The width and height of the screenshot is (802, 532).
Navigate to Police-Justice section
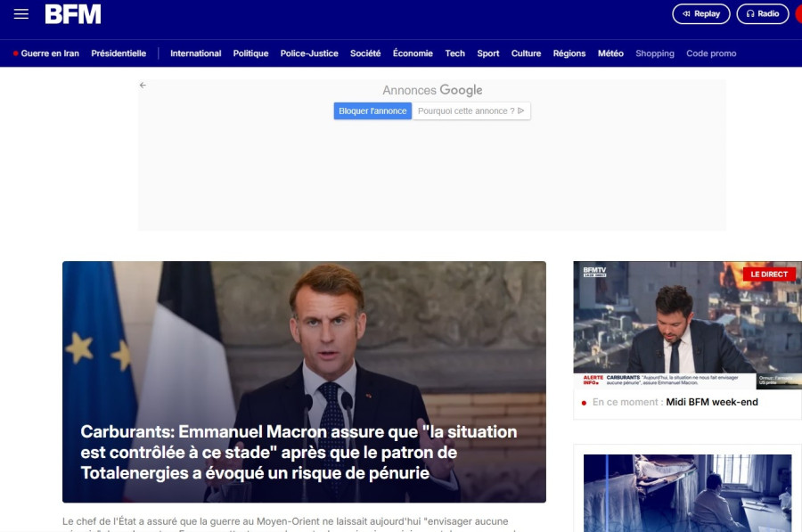coord(309,53)
